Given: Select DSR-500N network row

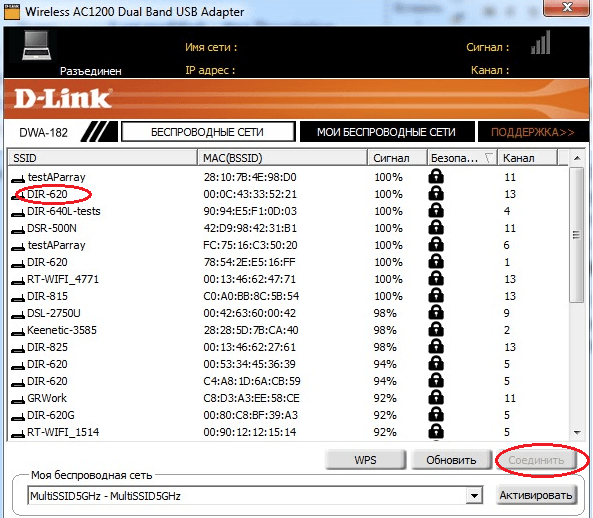Looking at the screenshot, I should click(287, 228).
